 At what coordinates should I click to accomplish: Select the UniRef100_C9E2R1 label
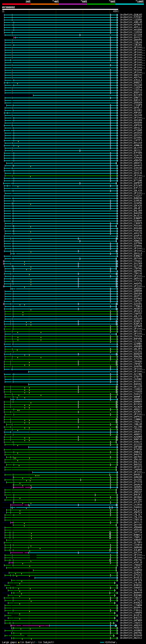131,45
